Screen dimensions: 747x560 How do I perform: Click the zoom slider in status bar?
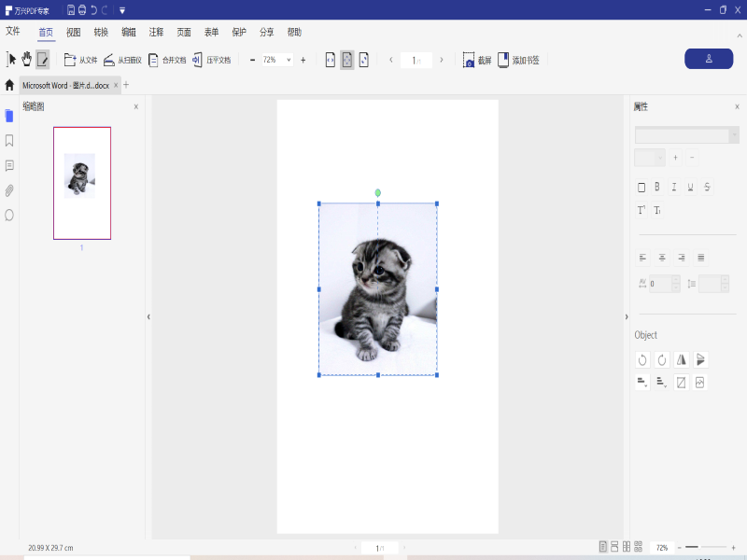706,547
